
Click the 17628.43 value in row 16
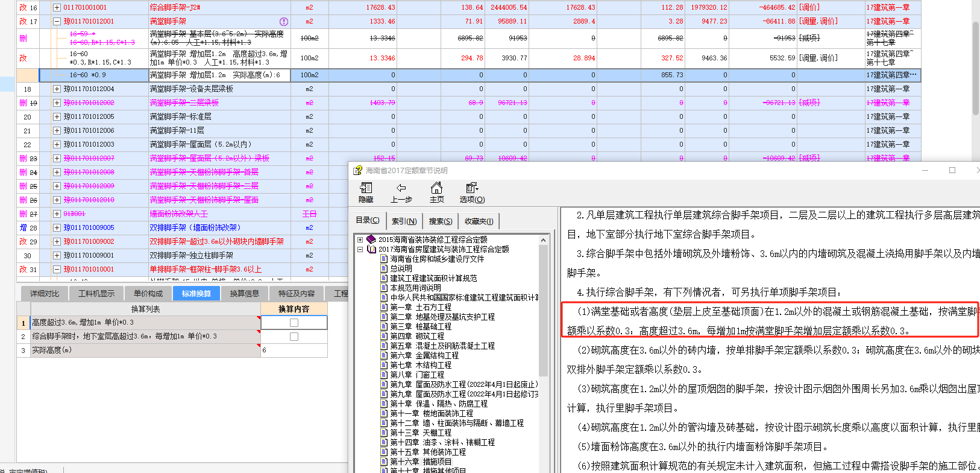(x=380, y=8)
